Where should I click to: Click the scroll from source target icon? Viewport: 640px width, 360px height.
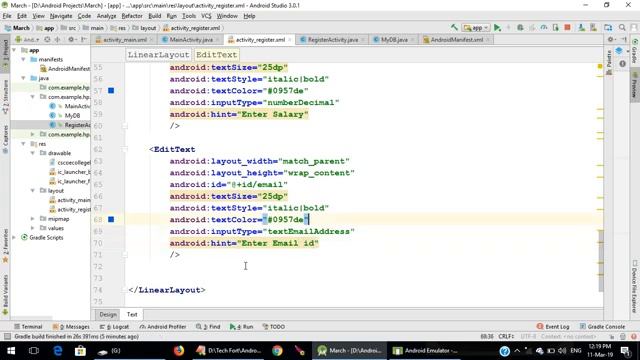(x=47, y=40)
